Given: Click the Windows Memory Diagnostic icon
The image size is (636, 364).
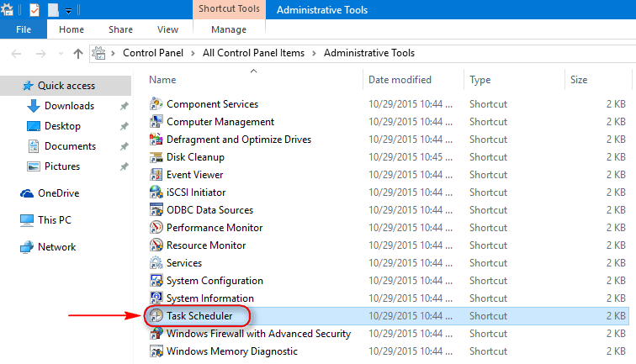Looking at the screenshot, I should point(156,351).
